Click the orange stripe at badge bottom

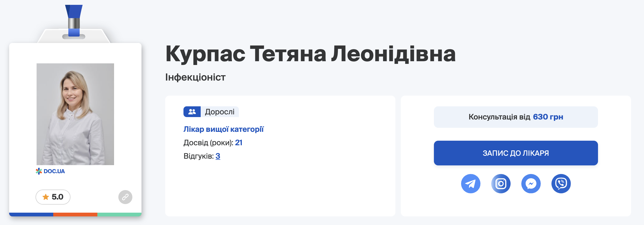coord(75,214)
